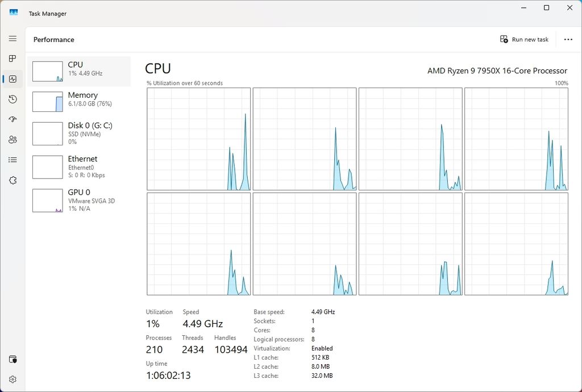Open Task Manager settings gear
The image size is (582, 392).
[x=13, y=380]
